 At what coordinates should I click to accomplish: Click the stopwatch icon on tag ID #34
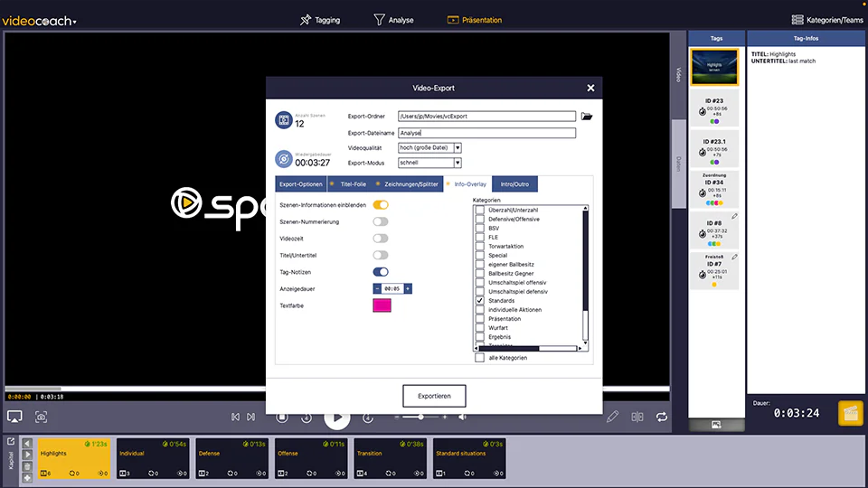click(x=702, y=192)
